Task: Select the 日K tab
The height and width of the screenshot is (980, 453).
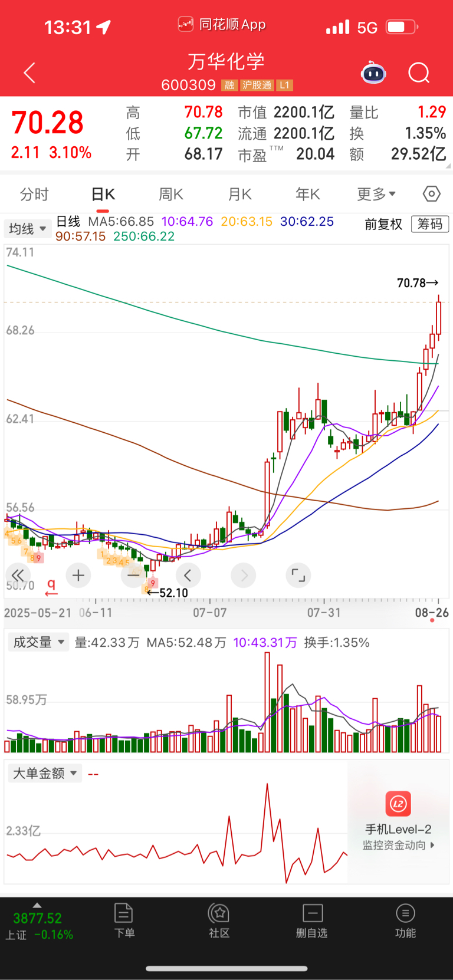Action: [x=103, y=195]
